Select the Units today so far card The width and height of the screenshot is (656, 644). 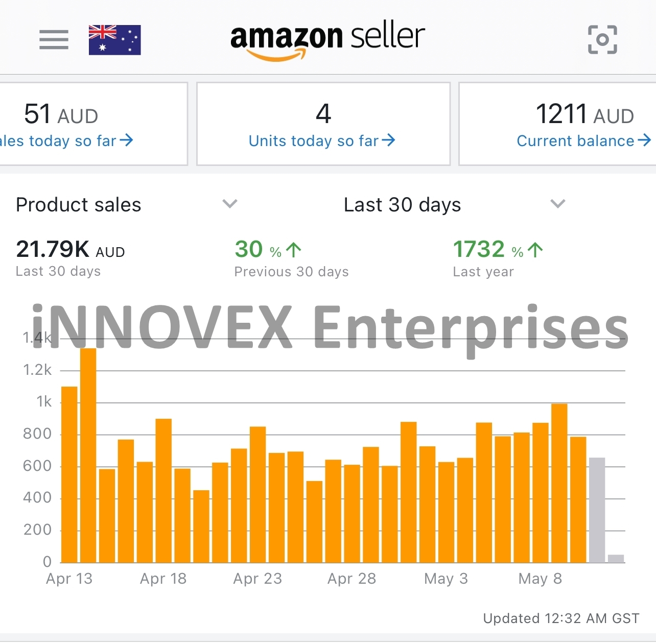[x=323, y=124]
